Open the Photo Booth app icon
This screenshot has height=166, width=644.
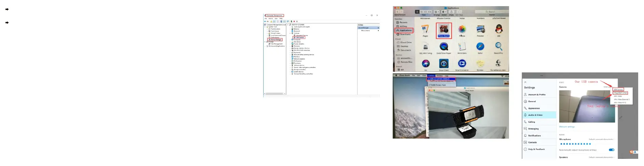(x=444, y=30)
